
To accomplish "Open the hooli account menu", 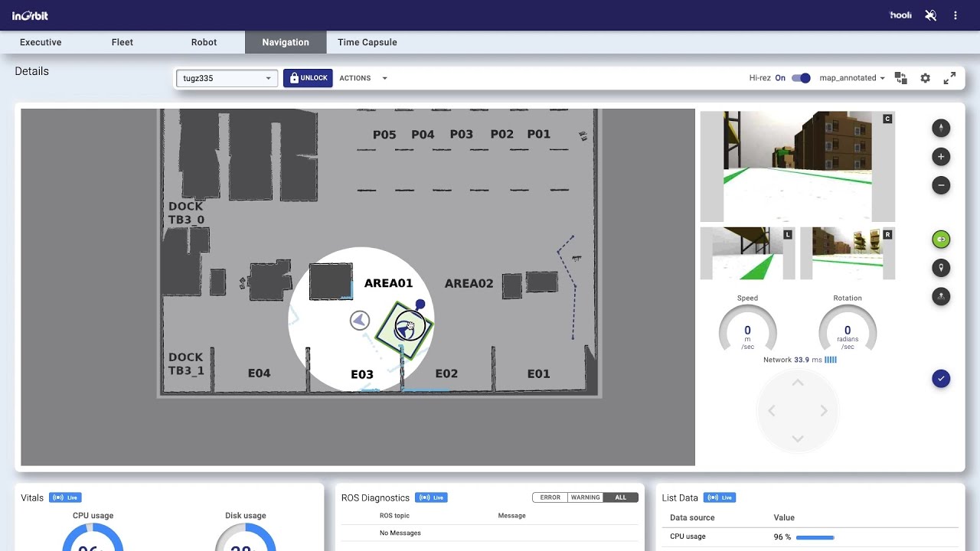I will click(900, 15).
